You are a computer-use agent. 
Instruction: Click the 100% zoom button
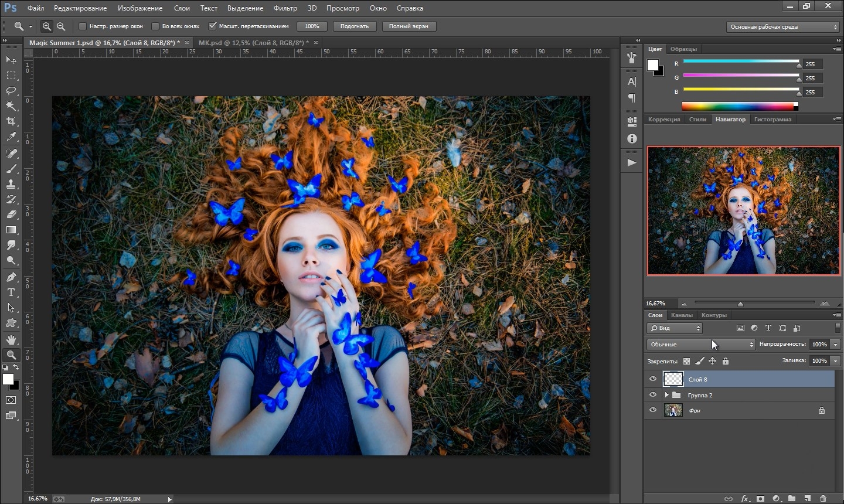pos(312,26)
